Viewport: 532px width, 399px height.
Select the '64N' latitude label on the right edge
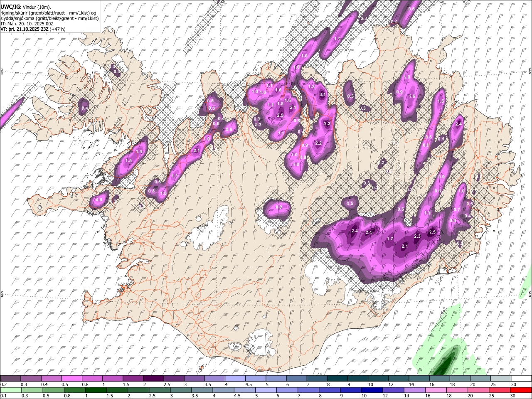coord(530,293)
